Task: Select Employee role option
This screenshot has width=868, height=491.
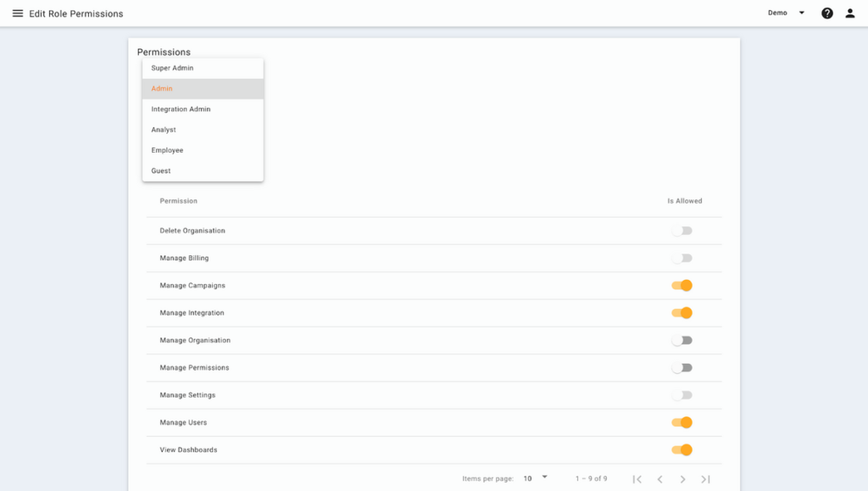Action: [x=203, y=150]
